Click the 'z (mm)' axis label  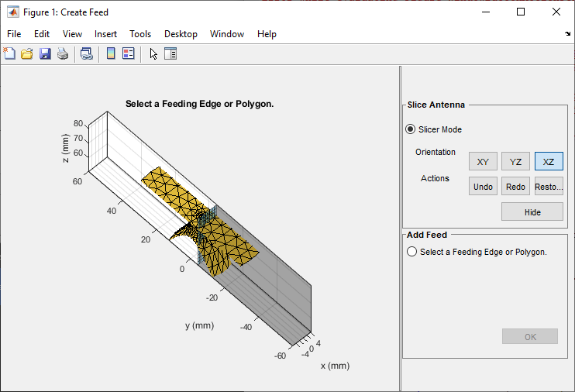pyautogui.click(x=65, y=148)
